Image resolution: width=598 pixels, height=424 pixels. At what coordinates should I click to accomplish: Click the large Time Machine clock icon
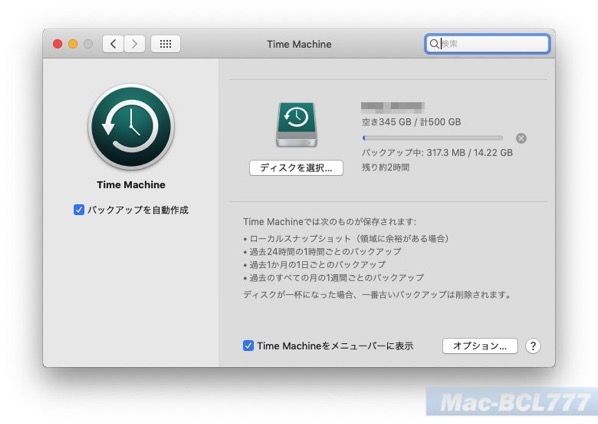pyautogui.click(x=131, y=127)
